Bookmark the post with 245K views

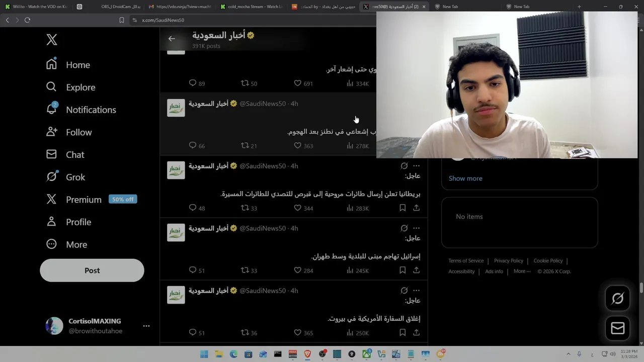point(403,270)
